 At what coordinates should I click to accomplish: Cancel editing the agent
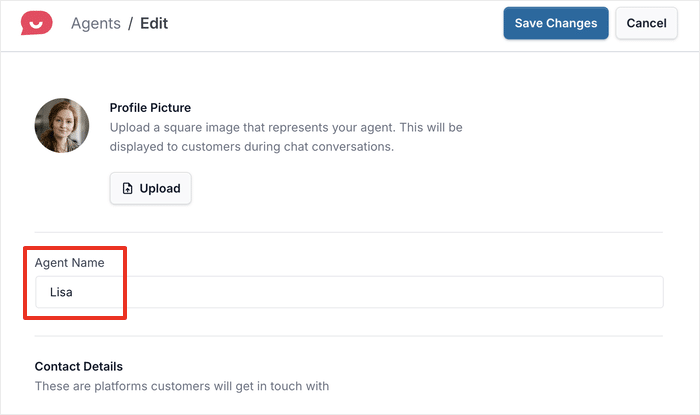(x=646, y=23)
